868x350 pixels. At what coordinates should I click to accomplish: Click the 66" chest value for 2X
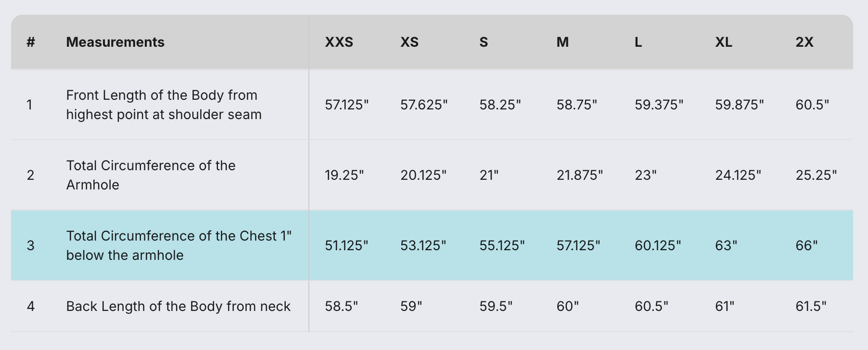pos(806,245)
